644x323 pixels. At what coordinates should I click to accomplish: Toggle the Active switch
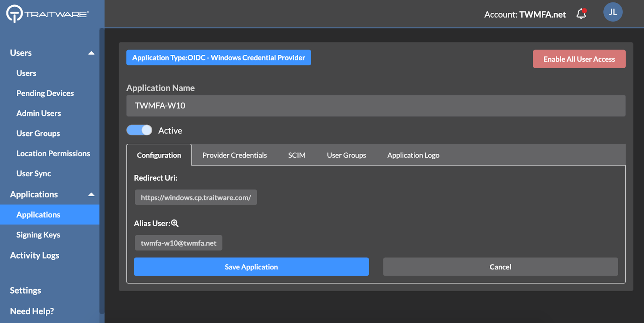tap(139, 130)
